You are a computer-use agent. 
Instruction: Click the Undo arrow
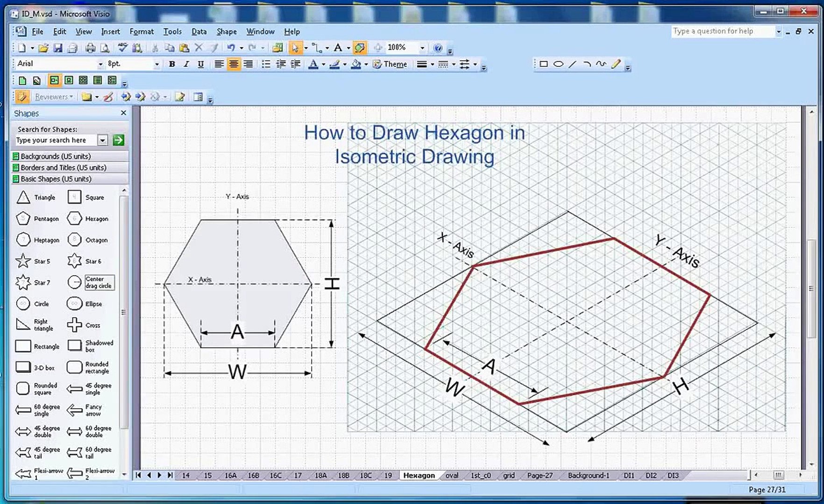click(x=231, y=48)
